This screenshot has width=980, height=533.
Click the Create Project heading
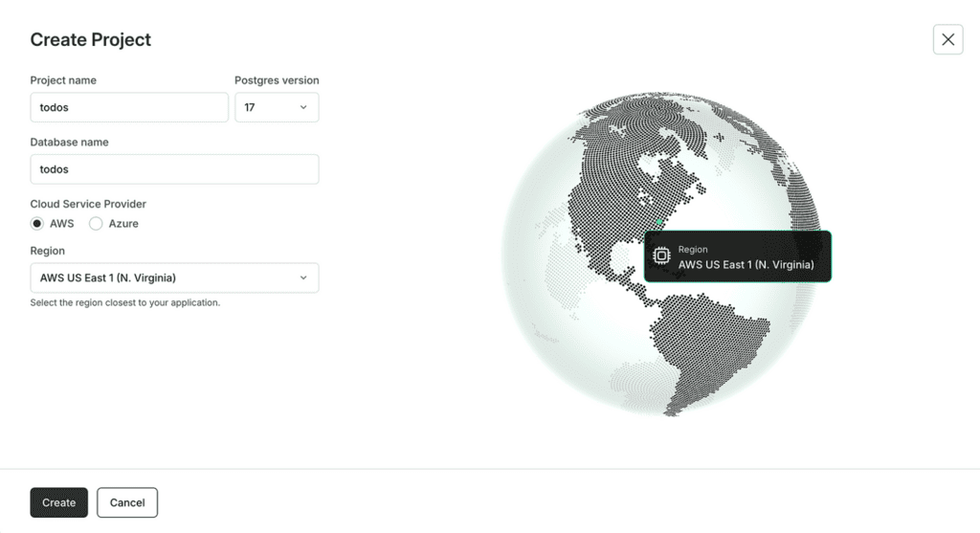[x=91, y=39]
